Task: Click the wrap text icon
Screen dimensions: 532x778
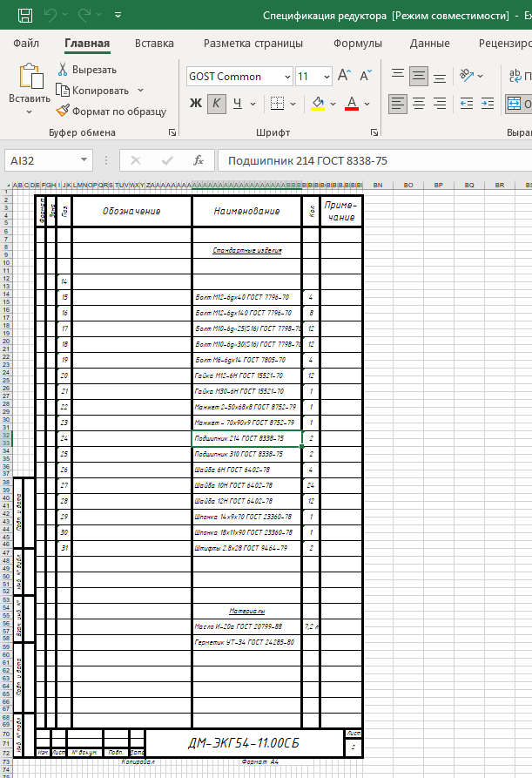Action: tap(515, 76)
